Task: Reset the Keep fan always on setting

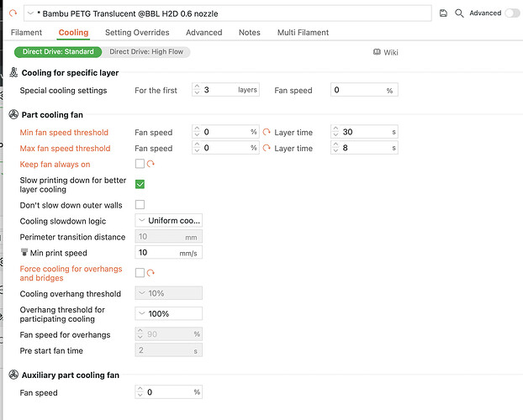Action: pos(151,164)
